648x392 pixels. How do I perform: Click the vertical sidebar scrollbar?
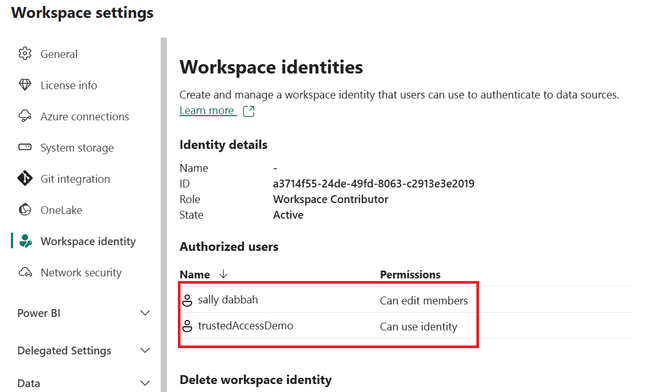click(x=164, y=215)
